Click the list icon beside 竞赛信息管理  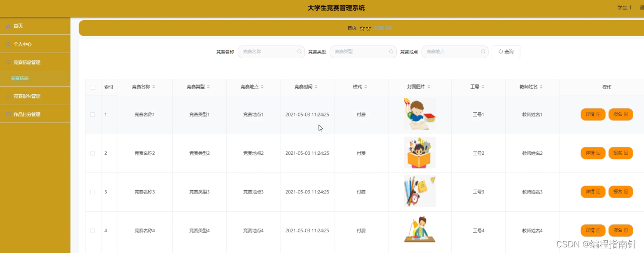click(8, 62)
